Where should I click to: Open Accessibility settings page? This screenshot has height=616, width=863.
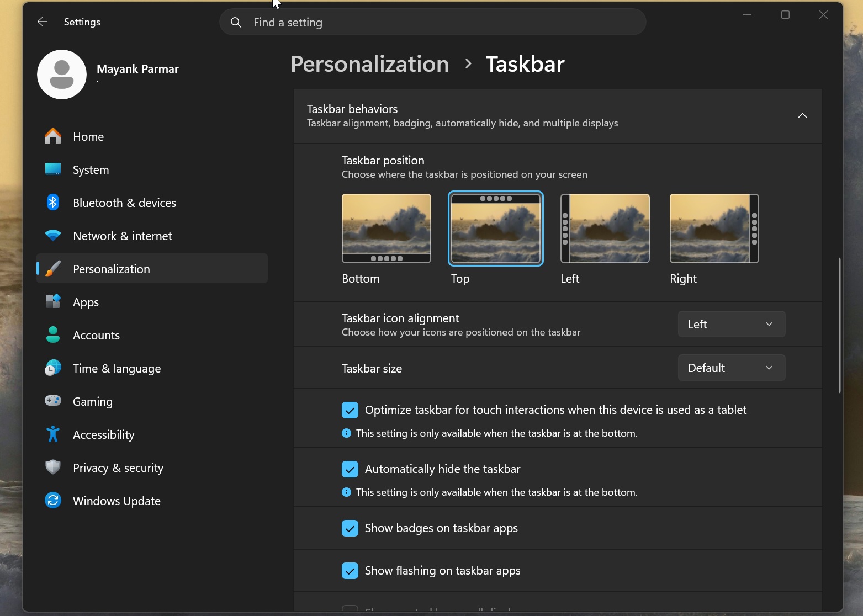(x=152, y=434)
